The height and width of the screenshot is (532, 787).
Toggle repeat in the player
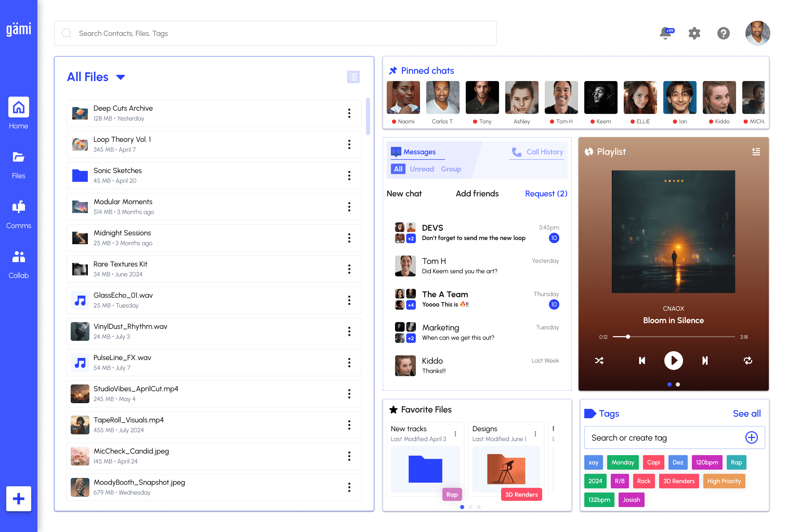tap(748, 361)
